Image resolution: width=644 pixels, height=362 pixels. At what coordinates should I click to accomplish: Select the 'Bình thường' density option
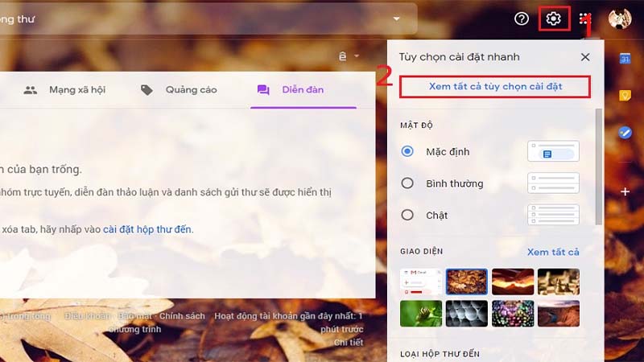pyautogui.click(x=407, y=183)
